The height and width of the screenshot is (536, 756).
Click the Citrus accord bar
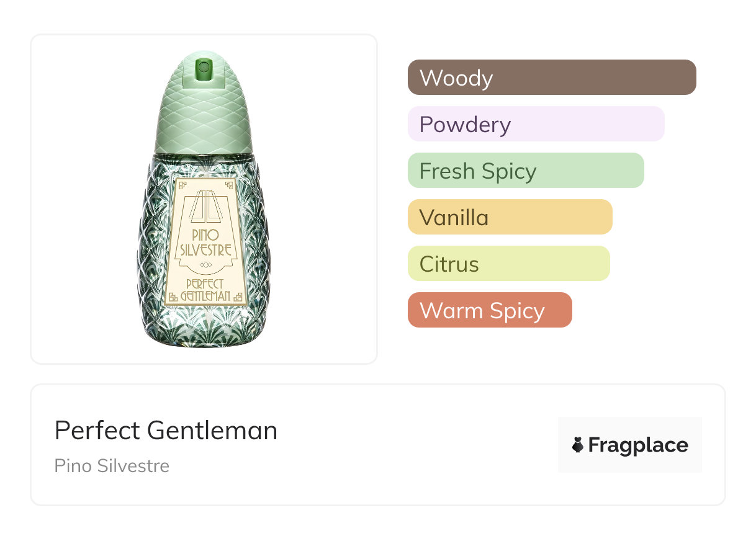tap(508, 264)
